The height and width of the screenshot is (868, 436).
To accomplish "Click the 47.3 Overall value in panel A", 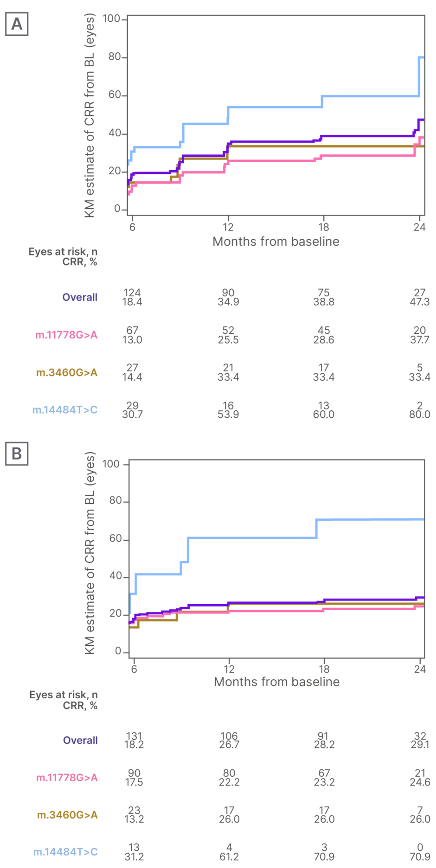I will [419, 302].
